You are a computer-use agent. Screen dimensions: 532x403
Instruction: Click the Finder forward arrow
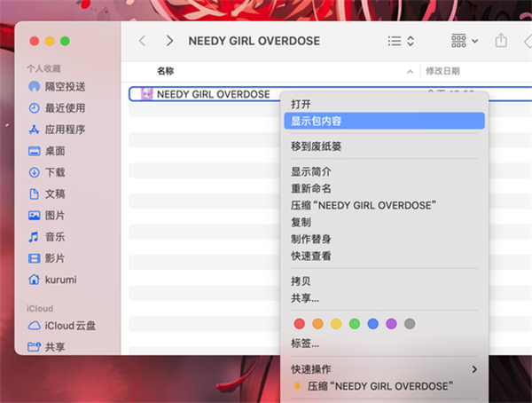point(169,41)
